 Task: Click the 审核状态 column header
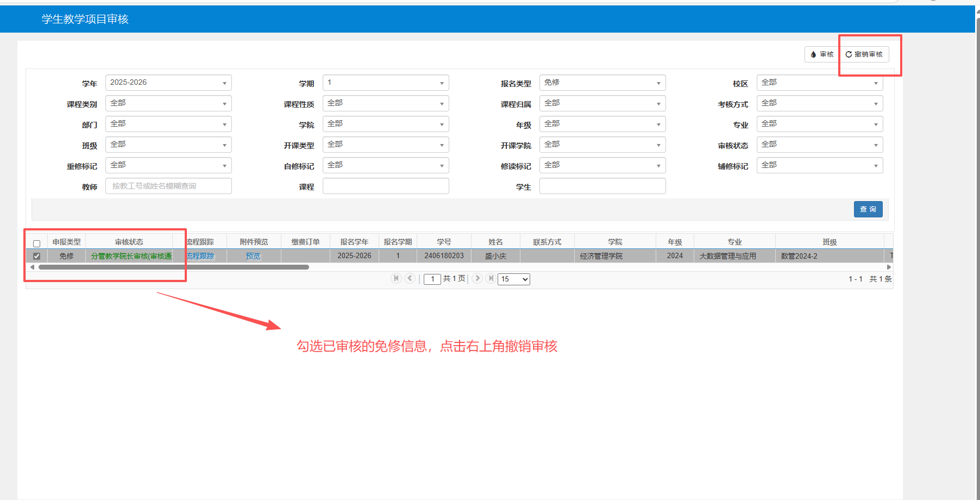pyautogui.click(x=129, y=242)
